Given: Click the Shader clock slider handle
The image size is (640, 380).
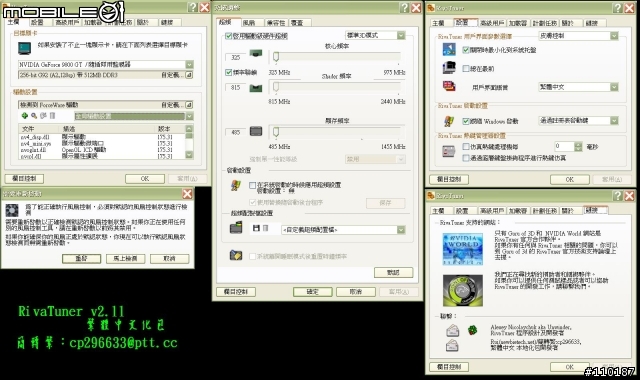Looking at the screenshot, I should (x=276, y=87).
